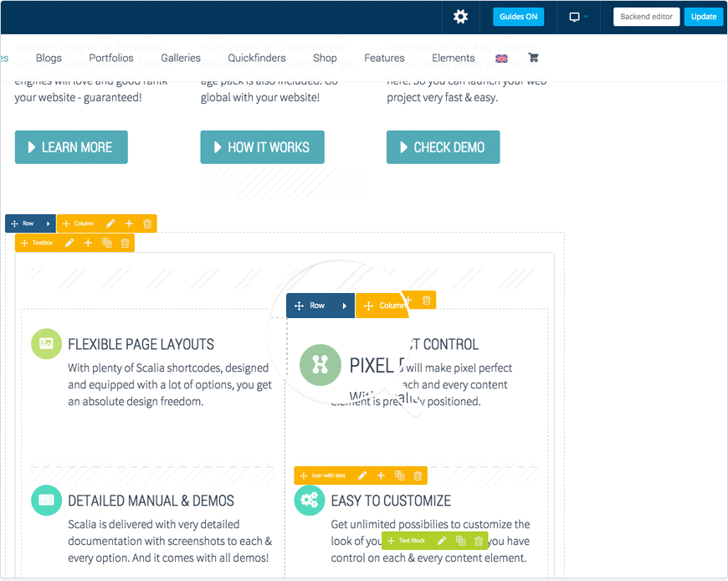Open the shopping cart icon
728x581 pixels.
[533, 58]
